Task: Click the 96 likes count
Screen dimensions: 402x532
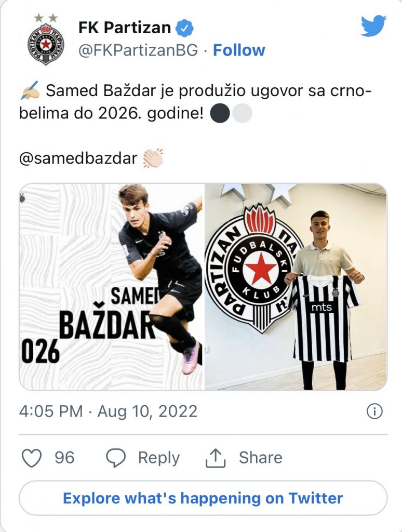Action: (64, 458)
